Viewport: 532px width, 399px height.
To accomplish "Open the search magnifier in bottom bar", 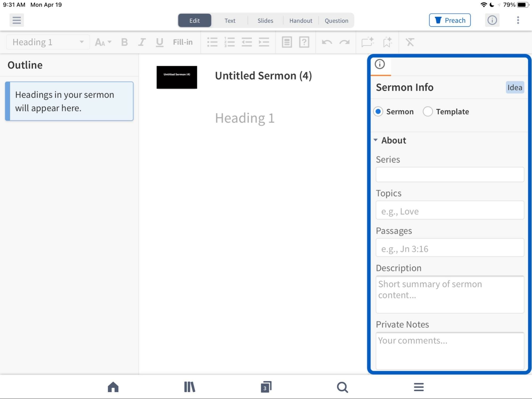I will (x=342, y=387).
